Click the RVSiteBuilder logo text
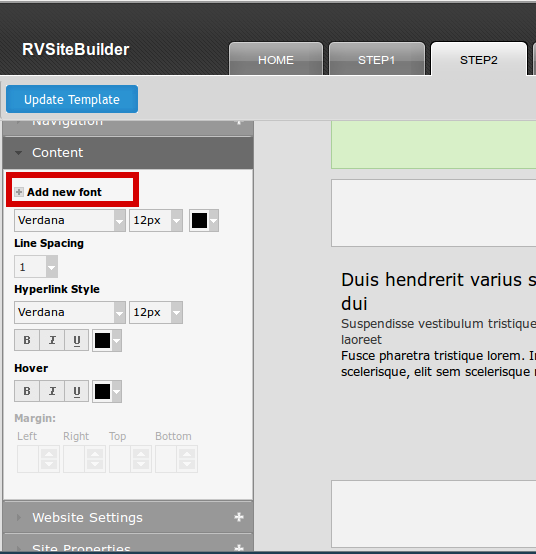 tap(76, 49)
